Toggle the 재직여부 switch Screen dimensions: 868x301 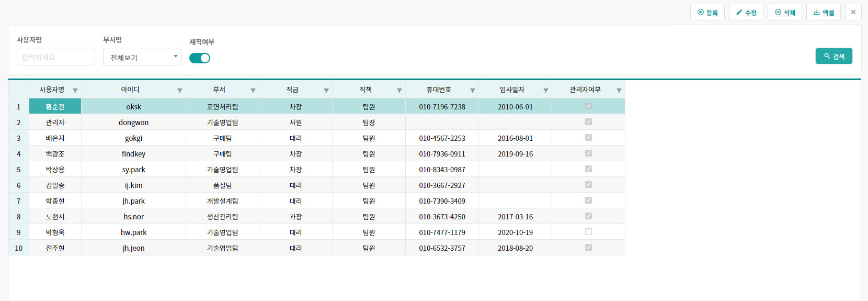click(x=200, y=58)
